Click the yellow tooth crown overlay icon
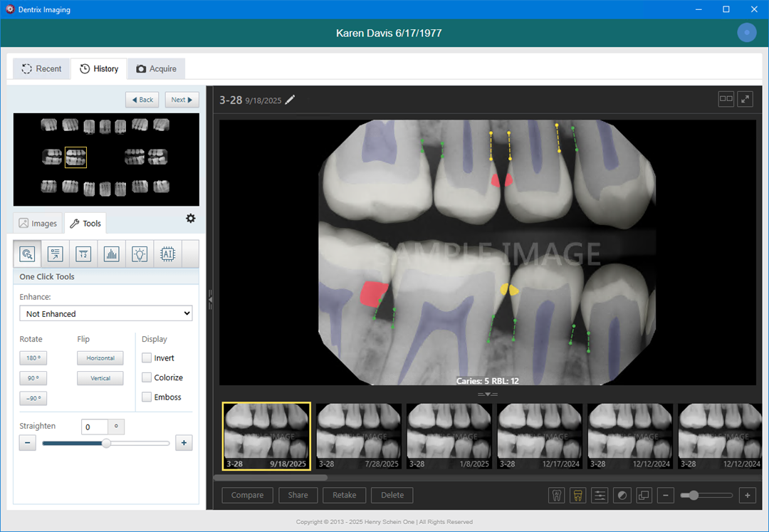Screen dimensions: 769x532 click(x=578, y=495)
